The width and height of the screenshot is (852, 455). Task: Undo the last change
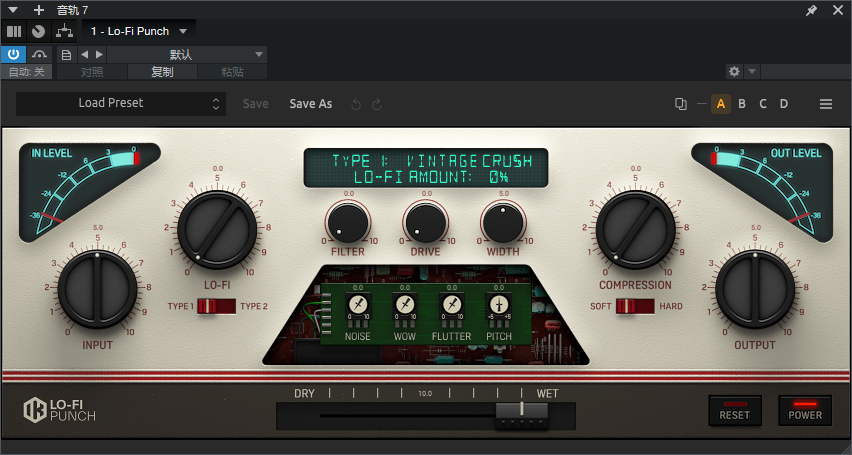click(x=356, y=104)
